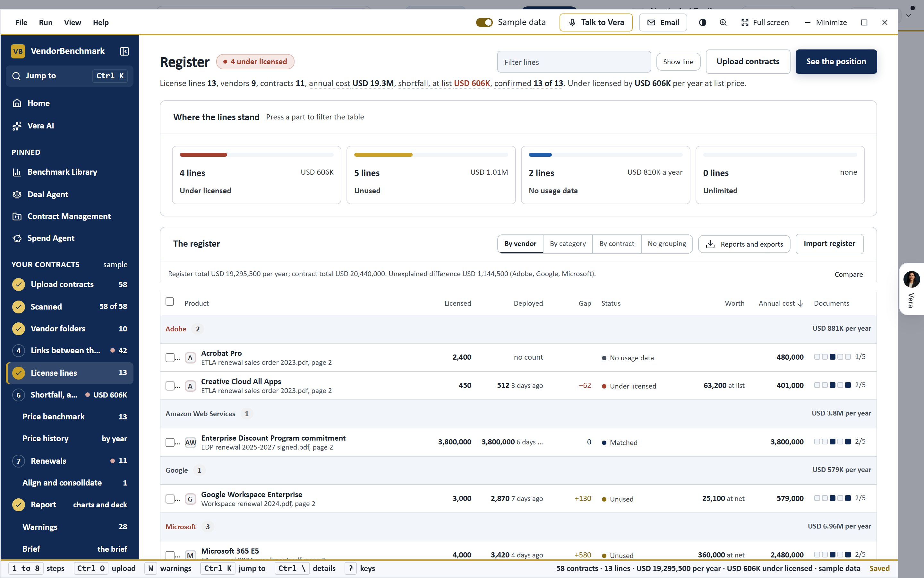Open Vera AI sparkle icon
Image resolution: width=924 pixels, height=578 pixels.
[17, 126]
